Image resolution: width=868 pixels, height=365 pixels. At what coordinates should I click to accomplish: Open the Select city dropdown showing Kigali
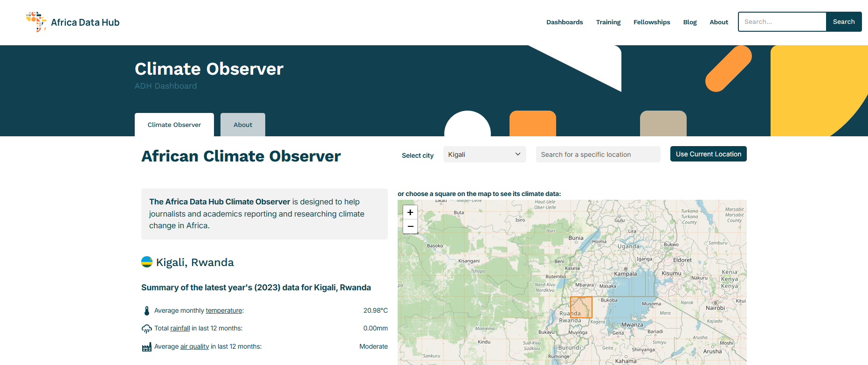click(484, 154)
